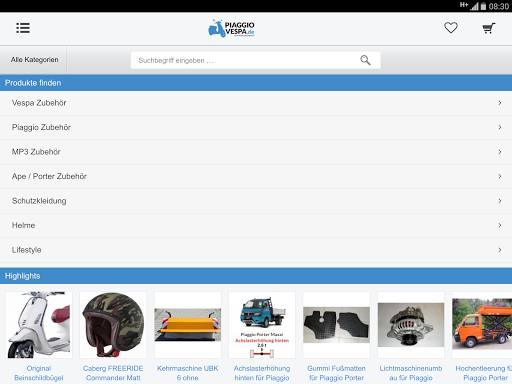This screenshot has height=384, width=512.
Task: Open the Helme category
Action: (256, 225)
